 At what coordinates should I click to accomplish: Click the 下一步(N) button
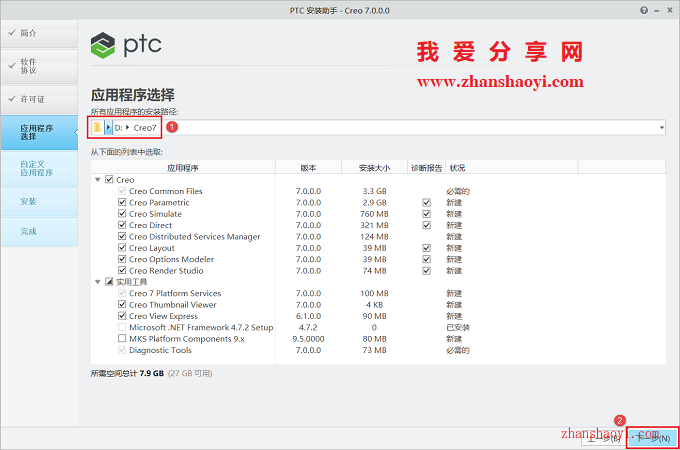point(653,438)
